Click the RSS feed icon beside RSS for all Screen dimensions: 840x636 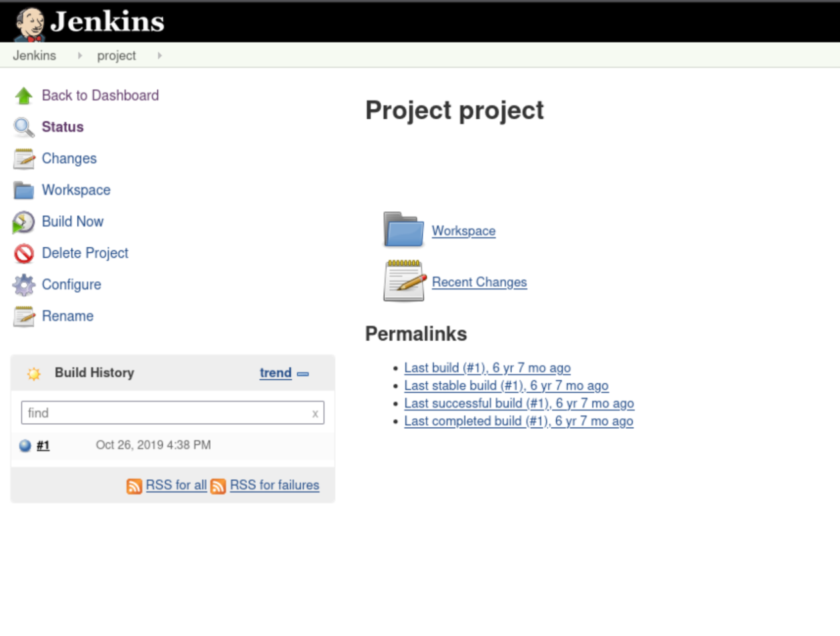click(134, 486)
